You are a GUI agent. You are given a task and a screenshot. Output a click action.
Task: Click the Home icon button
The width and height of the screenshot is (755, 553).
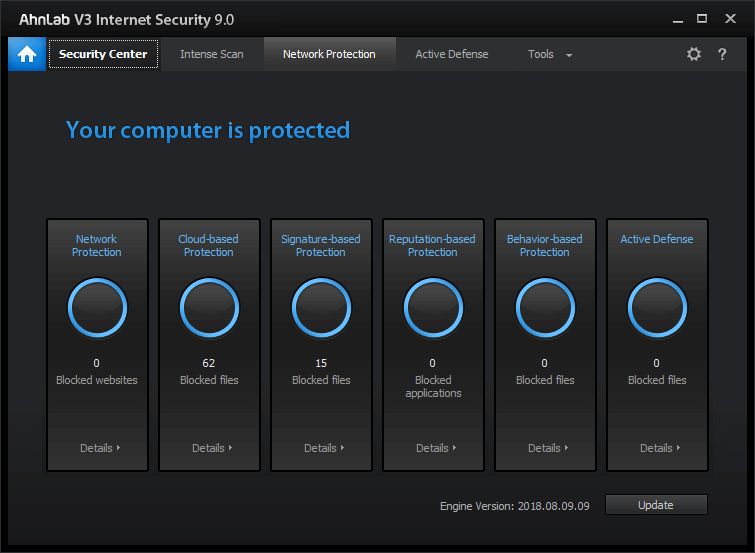click(x=26, y=54)
